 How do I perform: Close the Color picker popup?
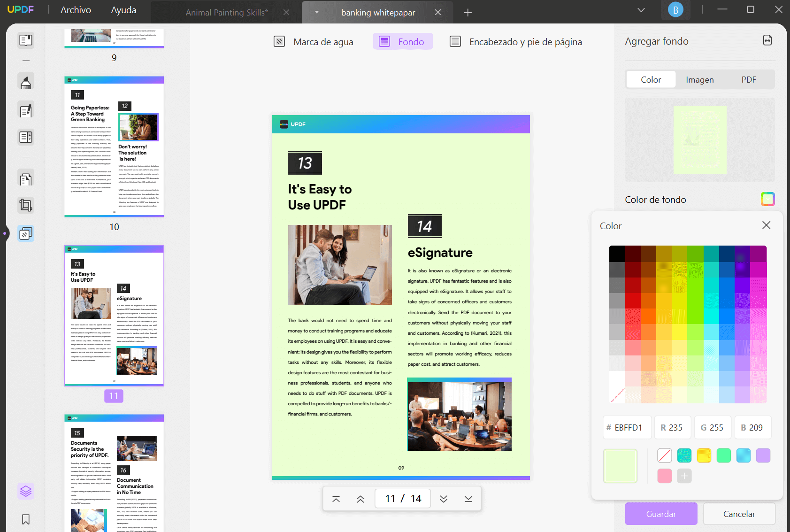pos(766,225)
